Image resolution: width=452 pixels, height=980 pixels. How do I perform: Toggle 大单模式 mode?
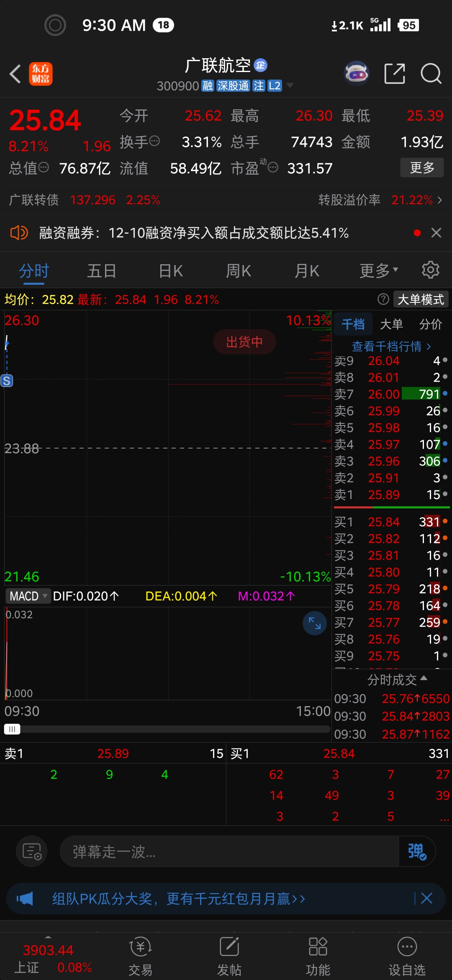(x=421, y=299)
